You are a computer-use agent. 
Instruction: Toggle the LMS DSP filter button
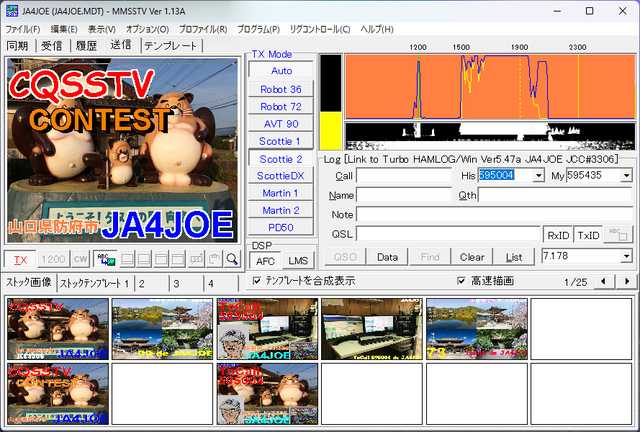click(x=298, y=261)
